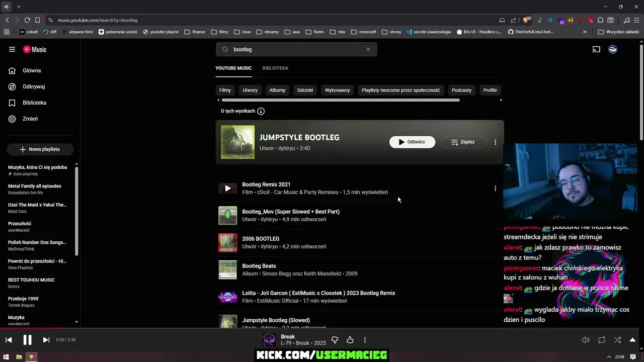Open Windows Start menu
This screenshot has width=644, height=362.
(x=7, y=357)
